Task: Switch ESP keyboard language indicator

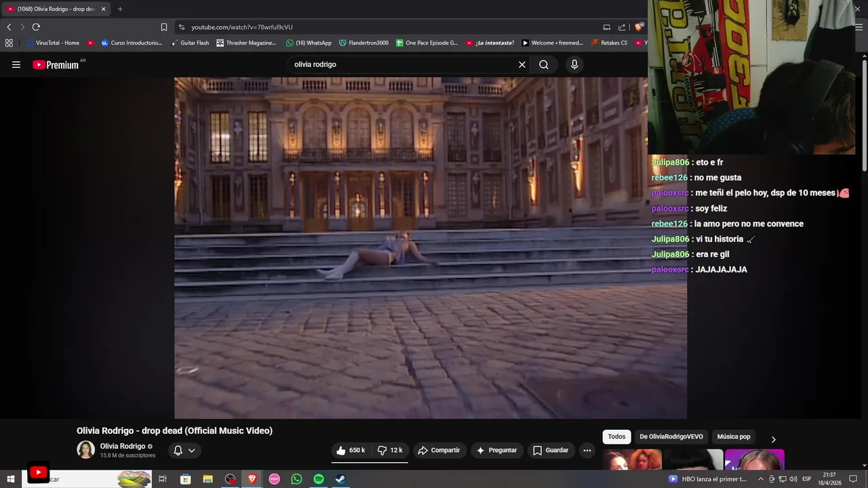Action: (807, 479)
